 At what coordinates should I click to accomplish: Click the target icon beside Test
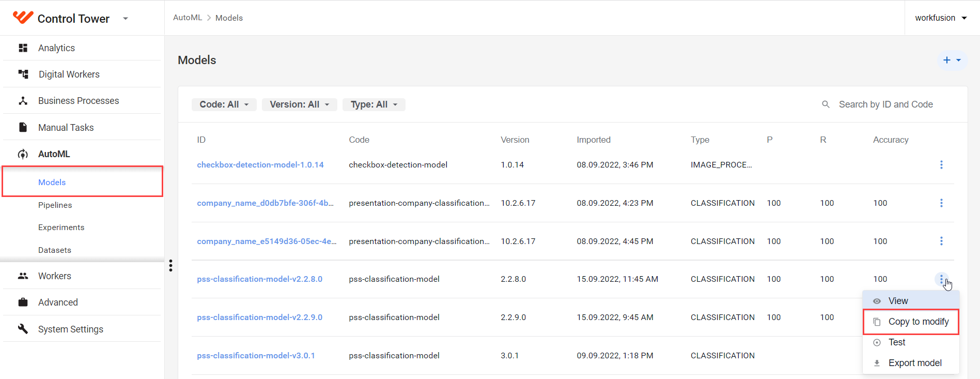(877, 342)
